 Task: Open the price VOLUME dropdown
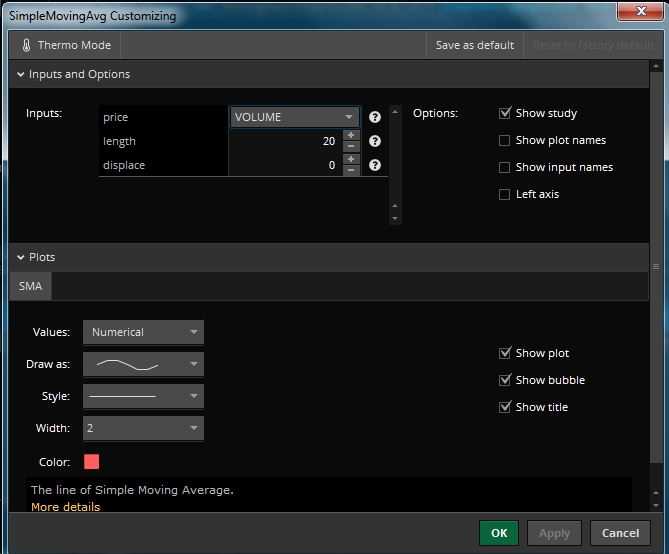coord(295,117)
